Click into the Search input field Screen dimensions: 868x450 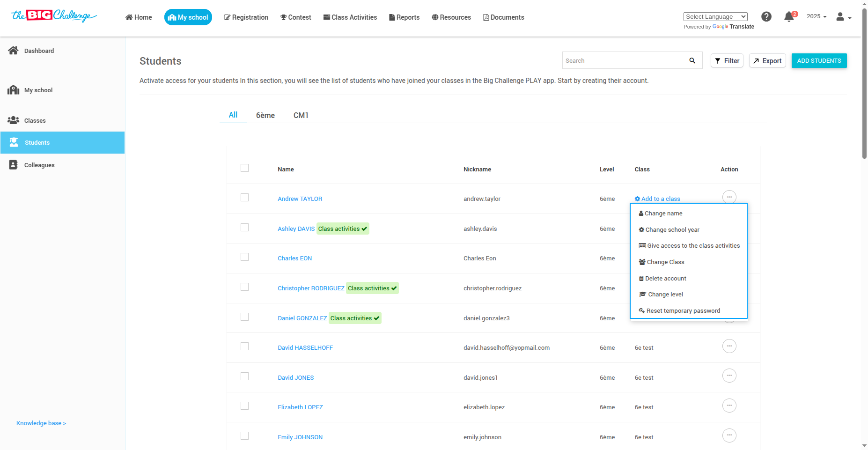point(623,61)
